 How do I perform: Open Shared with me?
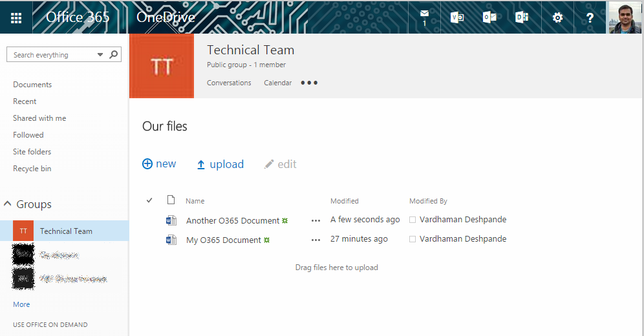[x=39, y=118]
